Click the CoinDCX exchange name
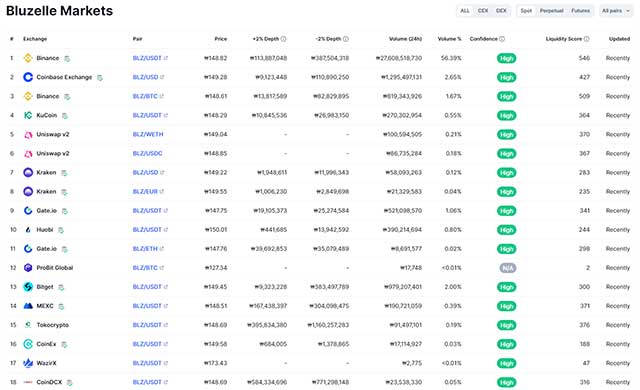 pos(49,382)
